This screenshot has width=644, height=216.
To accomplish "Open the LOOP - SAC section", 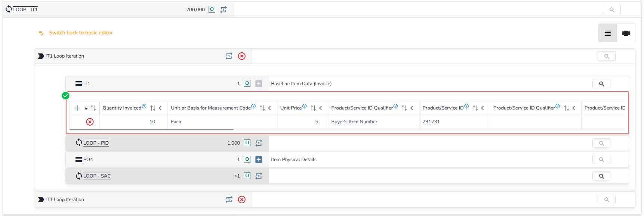I will pyautogui.click(x=97, y=176).
